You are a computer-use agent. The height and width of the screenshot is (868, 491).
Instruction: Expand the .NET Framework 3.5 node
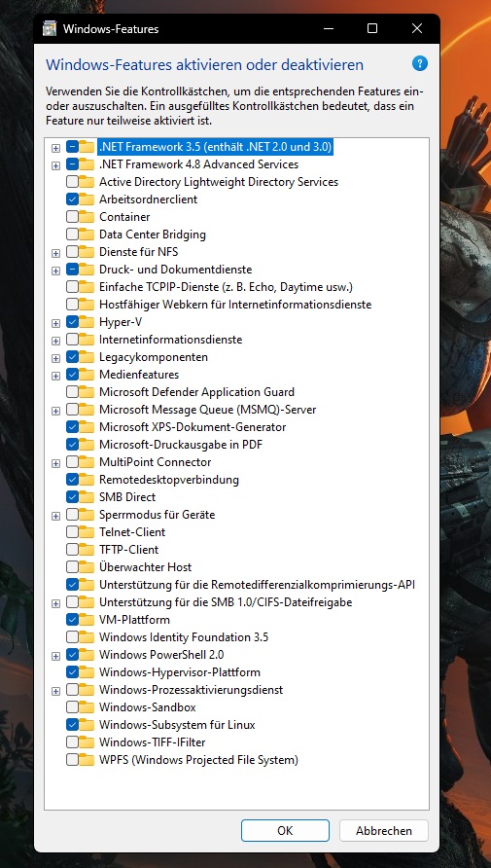55,148
